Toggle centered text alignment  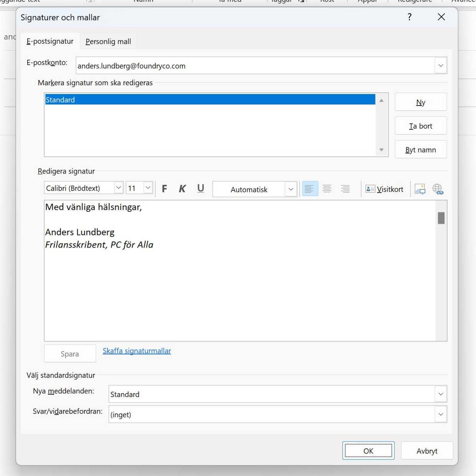click(x=327, y=188)
